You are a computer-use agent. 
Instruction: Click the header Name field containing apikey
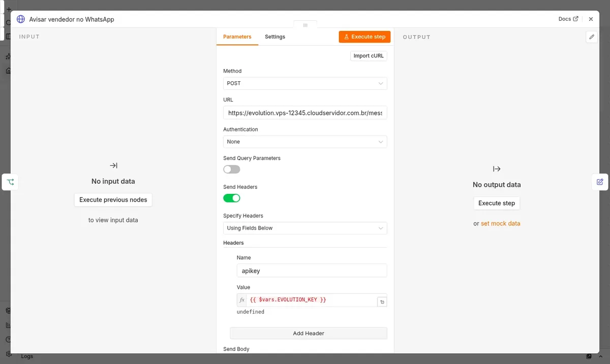[312, 271]
